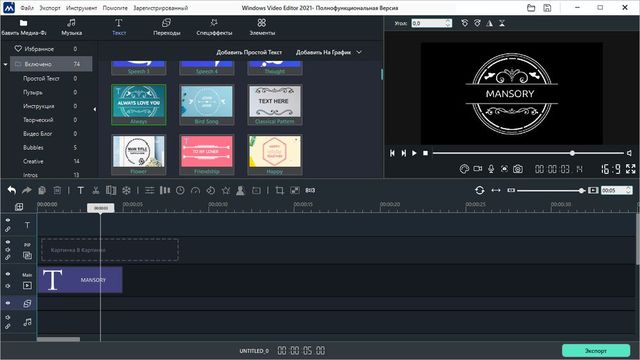Open the audio equalizer bars icon
Screen dimensions: 640x360
(165, 190)
